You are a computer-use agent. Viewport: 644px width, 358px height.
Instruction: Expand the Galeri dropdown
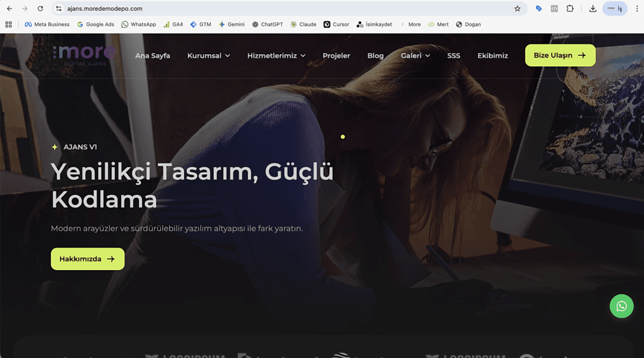[415, 55]
